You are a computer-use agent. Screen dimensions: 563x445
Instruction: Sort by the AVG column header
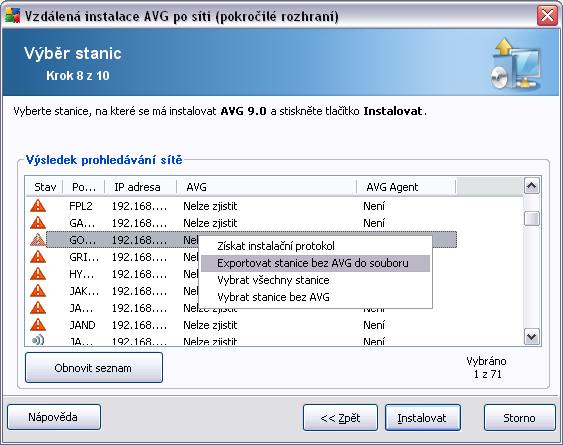(x=266, y=187)
